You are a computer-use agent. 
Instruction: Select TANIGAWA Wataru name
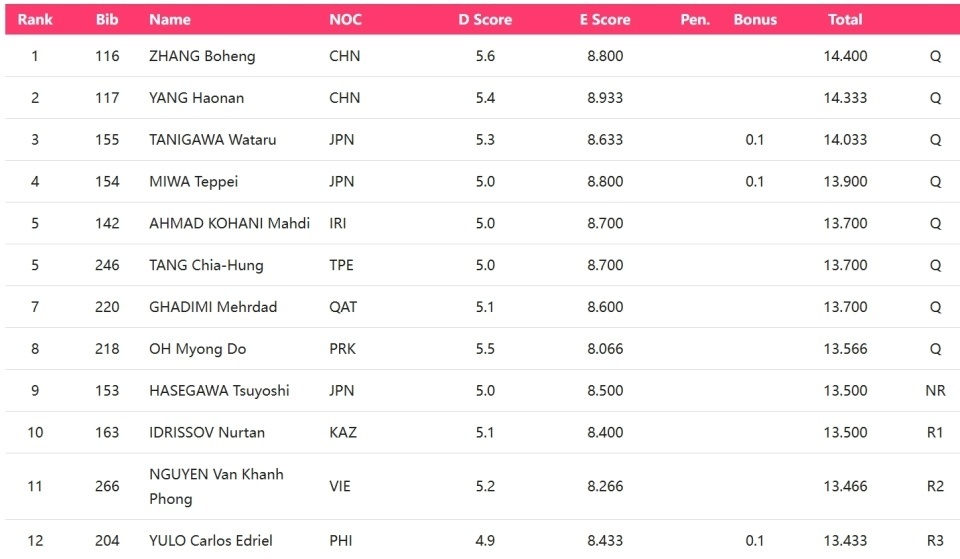pyautogui.click(x=212, y=140)
